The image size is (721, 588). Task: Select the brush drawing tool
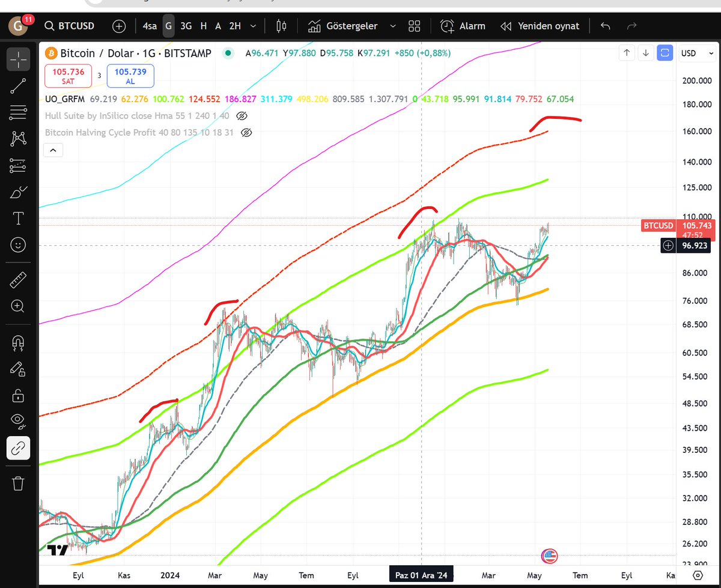tap(19, 192)
